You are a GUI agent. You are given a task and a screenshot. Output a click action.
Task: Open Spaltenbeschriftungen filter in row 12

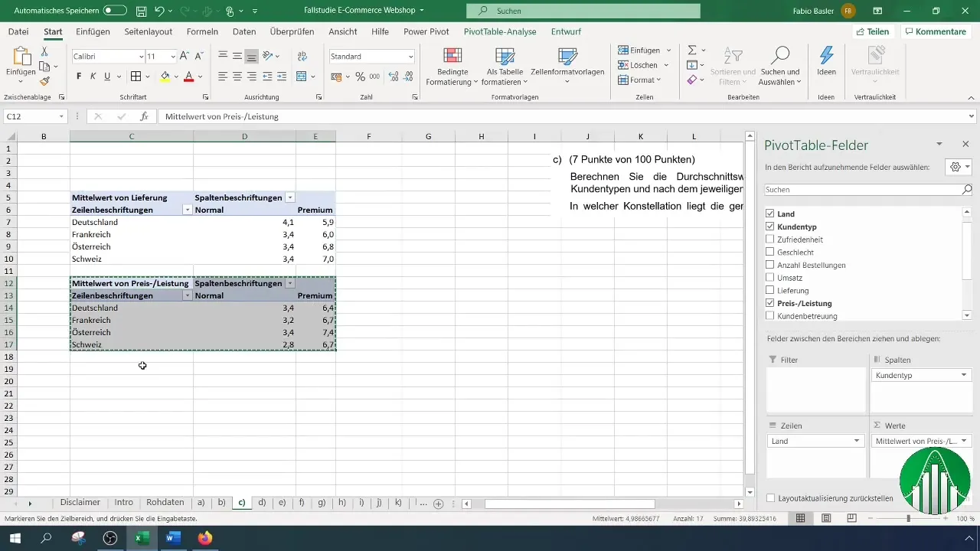[x=290, y=283]
